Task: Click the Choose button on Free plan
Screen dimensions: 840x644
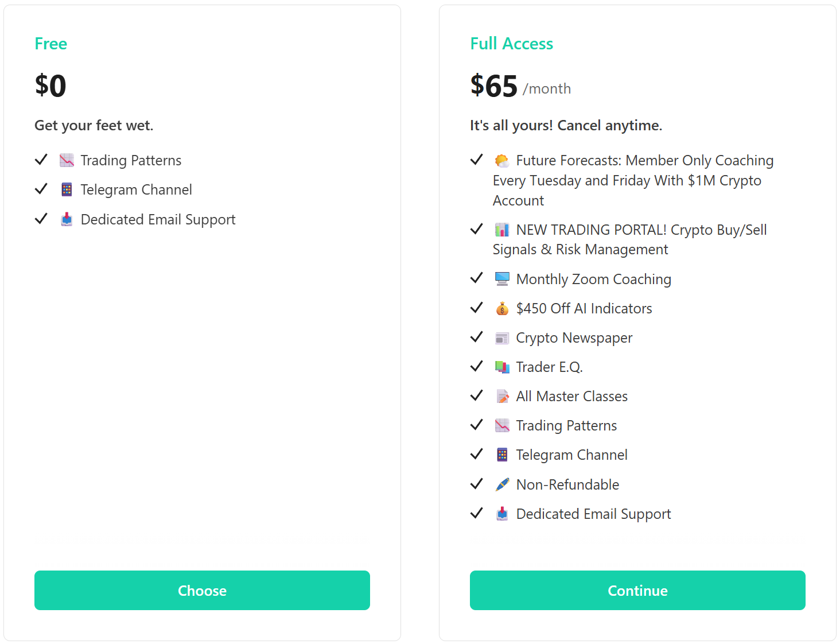Action: click(202, 590)
